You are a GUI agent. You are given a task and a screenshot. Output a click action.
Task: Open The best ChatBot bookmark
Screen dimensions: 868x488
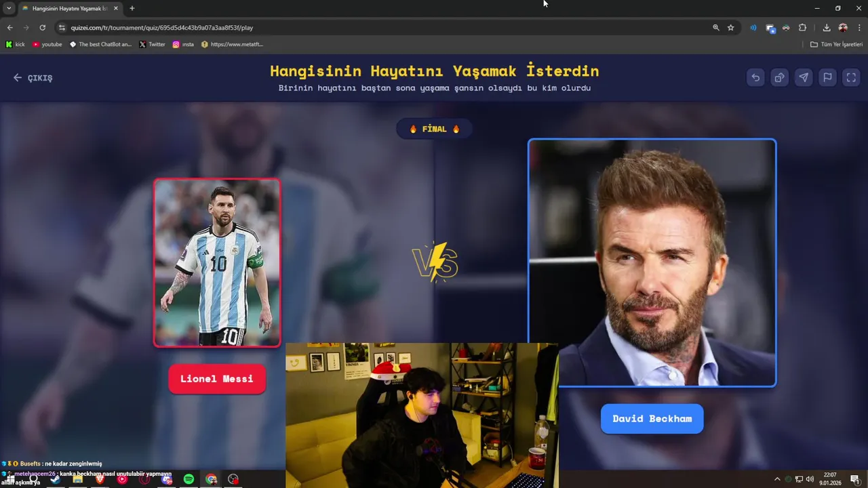coord(100,44)
